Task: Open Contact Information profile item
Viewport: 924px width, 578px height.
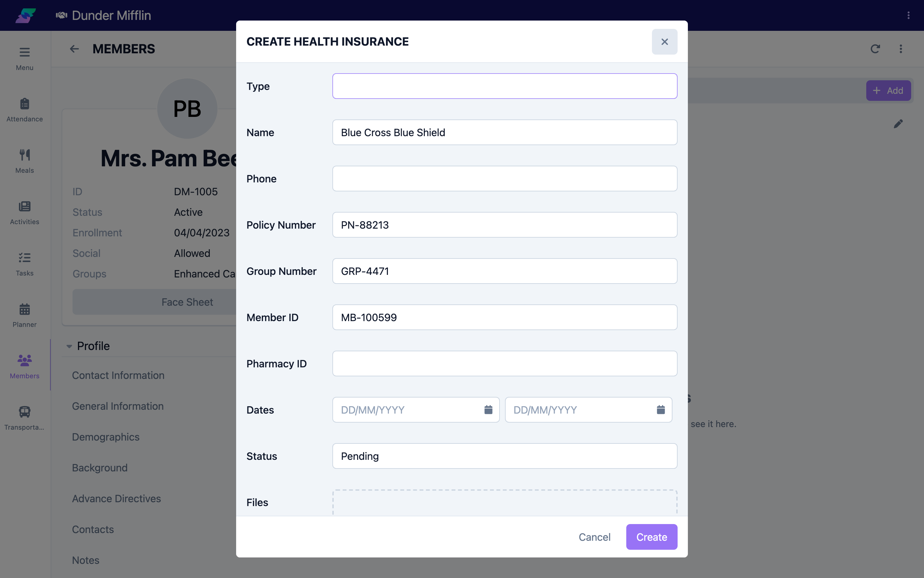Action: point(118,375)
